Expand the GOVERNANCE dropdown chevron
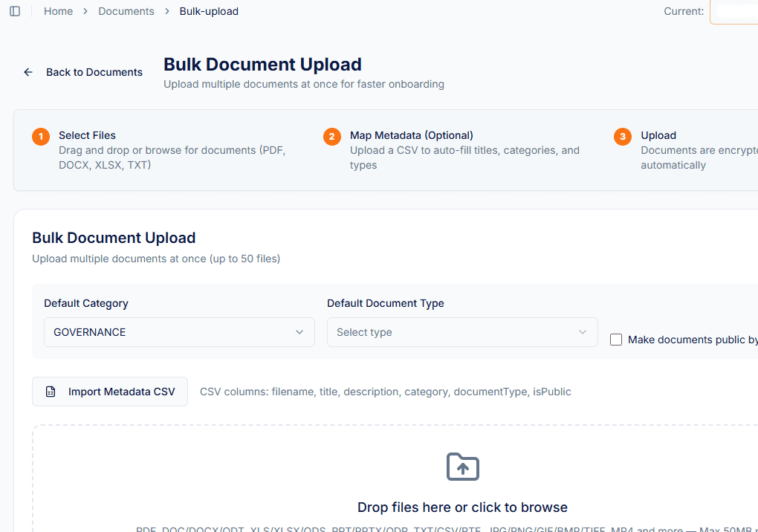Image resolution: width=758 pixels, height=532 pixels. (299, 332)
